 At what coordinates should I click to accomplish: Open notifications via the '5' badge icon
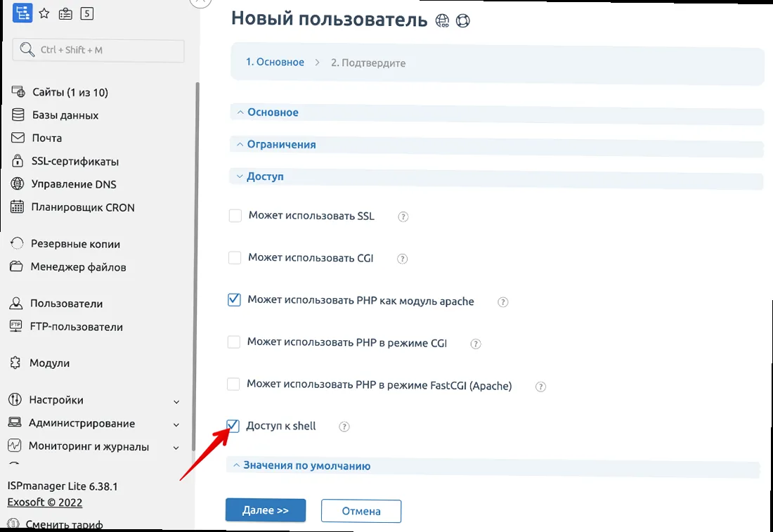87,13
